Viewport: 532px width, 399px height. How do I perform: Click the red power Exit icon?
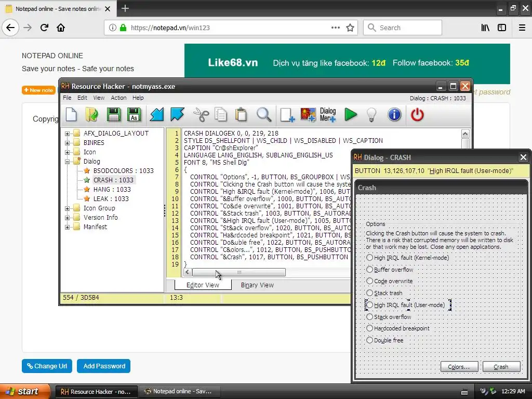[x=417, y=115]
